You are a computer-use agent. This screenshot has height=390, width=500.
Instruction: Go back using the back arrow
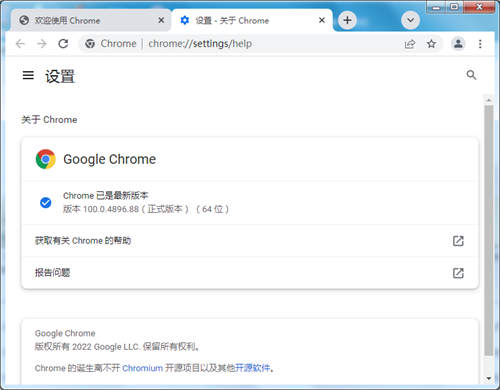[20, 44]
